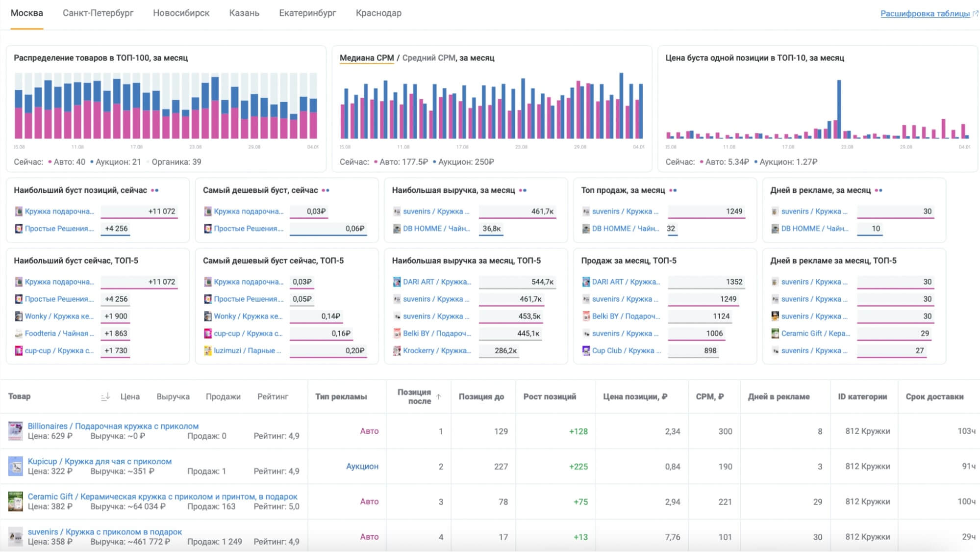The width and height of the screenshot is (980, 552).
Task: Open Kupicup product thumbnail in the table
Action: (16, 466)
